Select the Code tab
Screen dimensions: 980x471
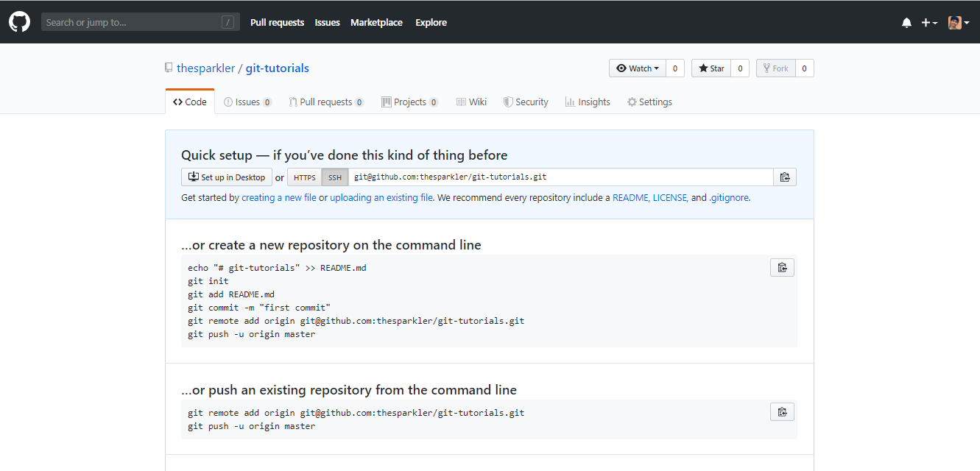click(190, 102)
